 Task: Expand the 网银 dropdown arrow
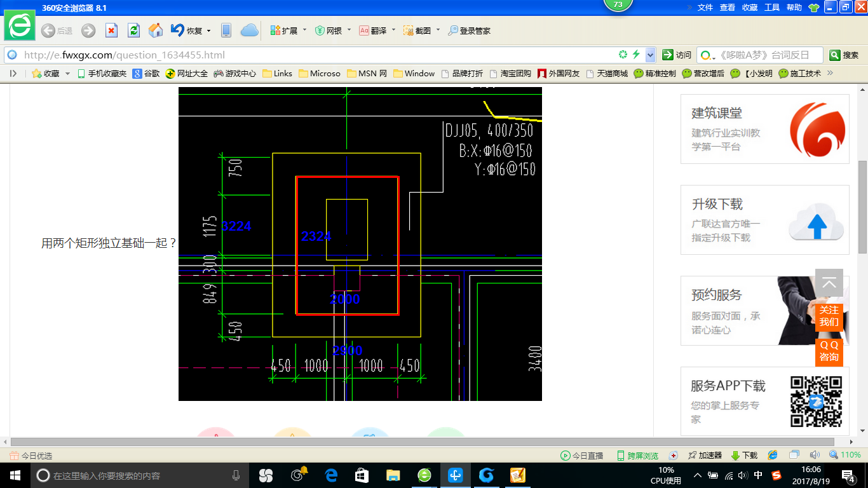coord(349,30)
